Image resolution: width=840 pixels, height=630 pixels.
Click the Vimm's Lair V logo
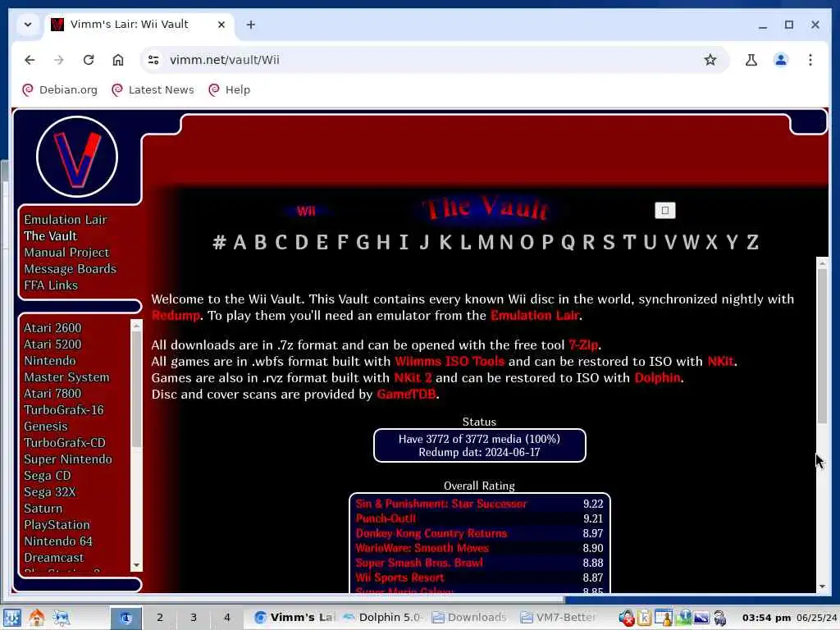(77, 157)
